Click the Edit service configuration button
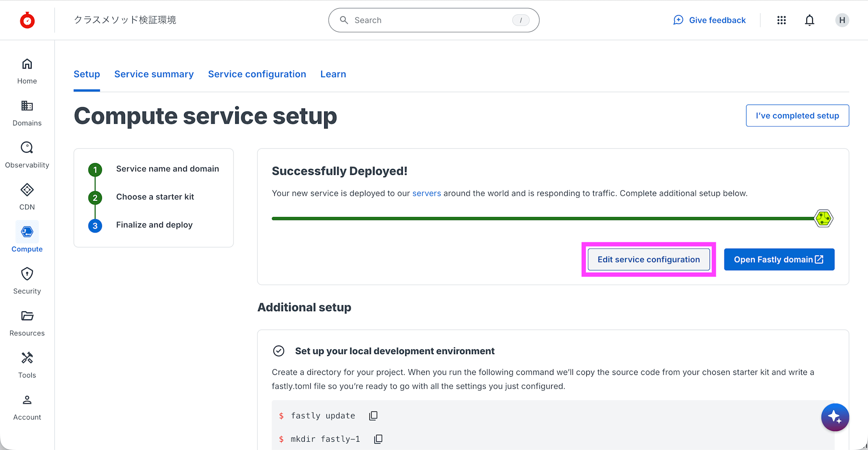The width and height of the screenshot is (868, 450). click(x=648, y=259)
